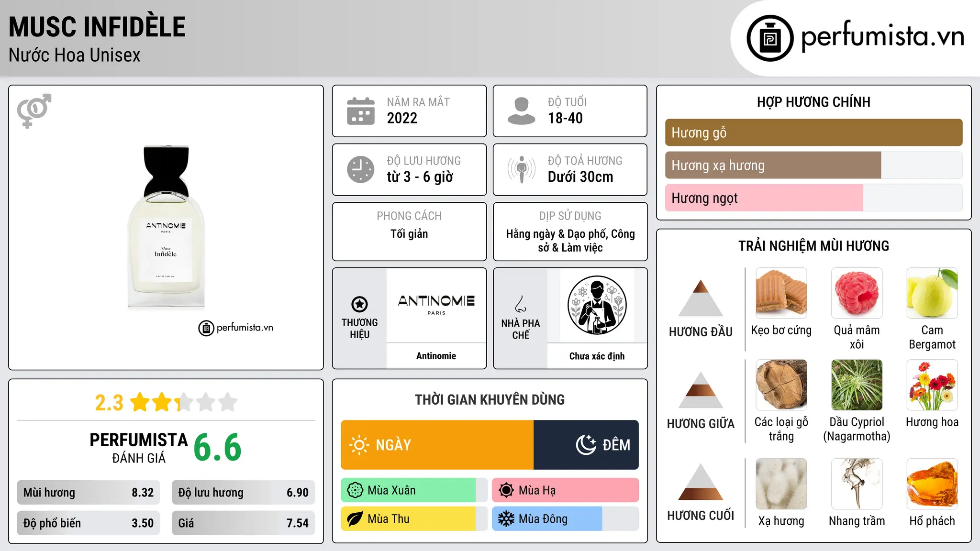The width and height of the screenshot is (980, 551).
Task: Click the pyramid icon for Hương giữa
Action: [x=701, y=390]
